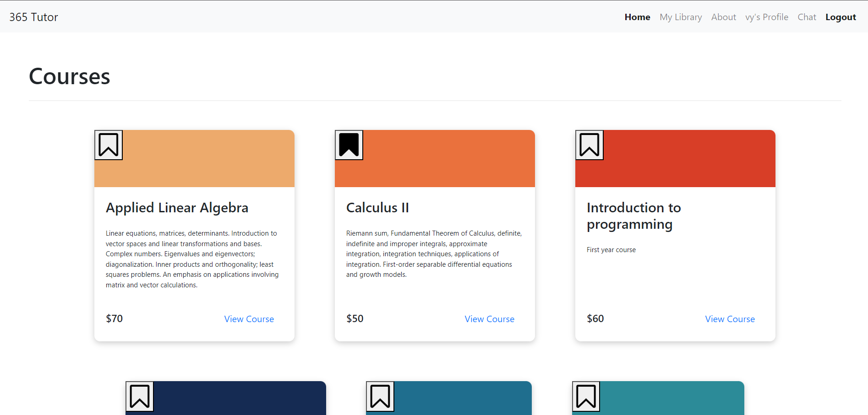View Course for Applied Linear Algebra
This screenshot has height=415, width=868.
pos(249,319)
